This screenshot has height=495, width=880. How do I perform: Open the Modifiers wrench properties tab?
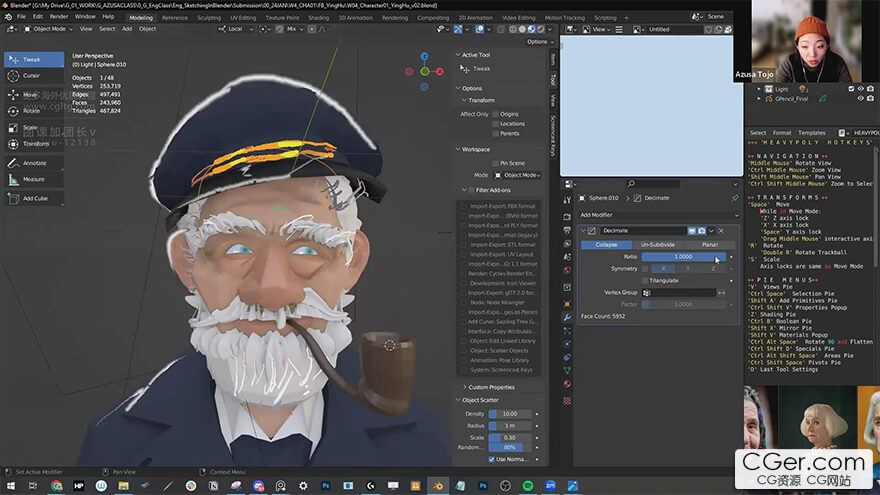568,316
